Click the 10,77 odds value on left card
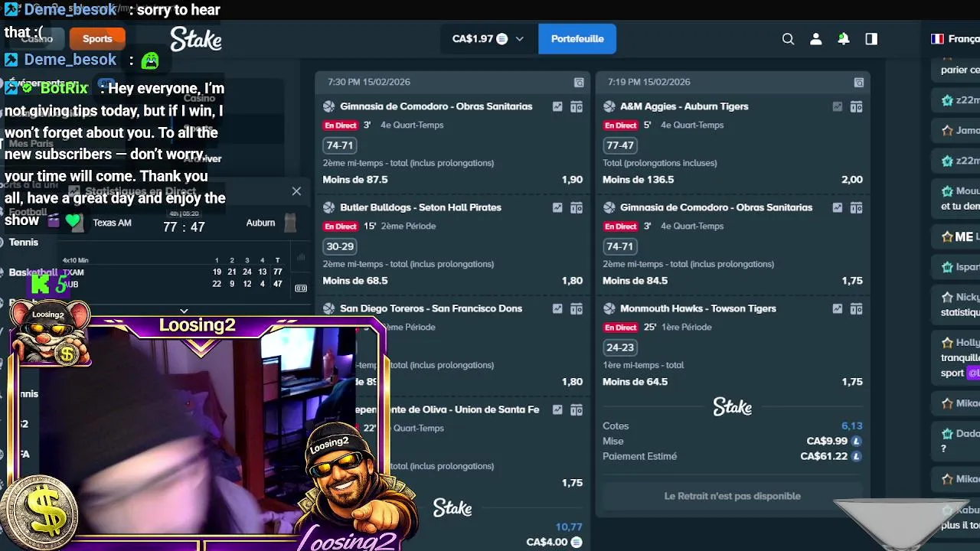The width and height of the screenshot is (980, 551). [569, 527]
